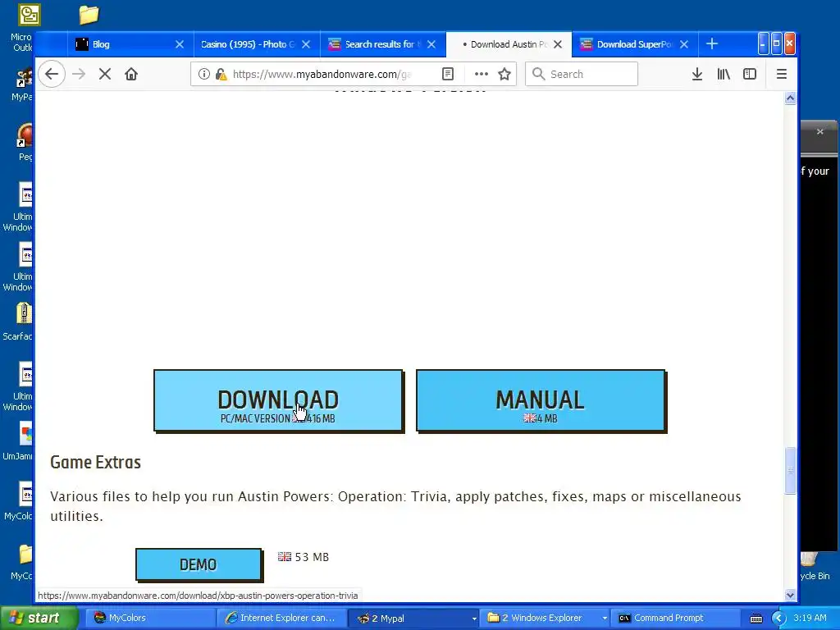Close the Blog tab
Image resolution: width=840 pixels, height=630 pixels.
pos(180,44)
